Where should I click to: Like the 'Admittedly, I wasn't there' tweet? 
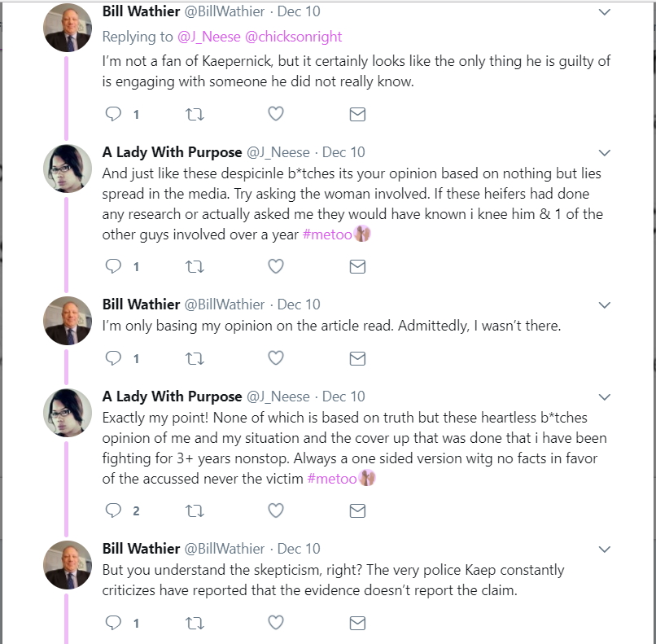pos(276,358)
